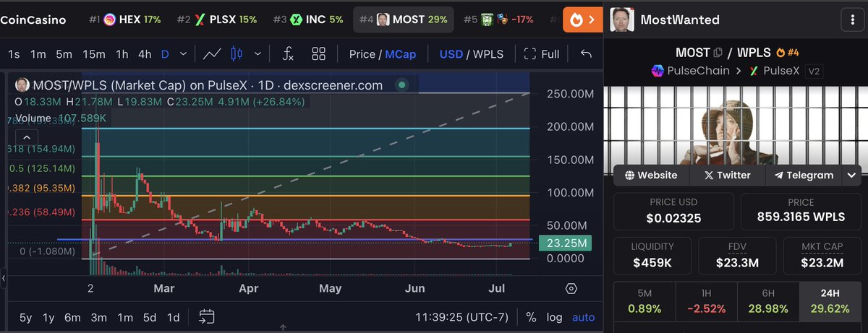Set chart range to 1d
Screen dimensions: 868x333
coord(173,316)
